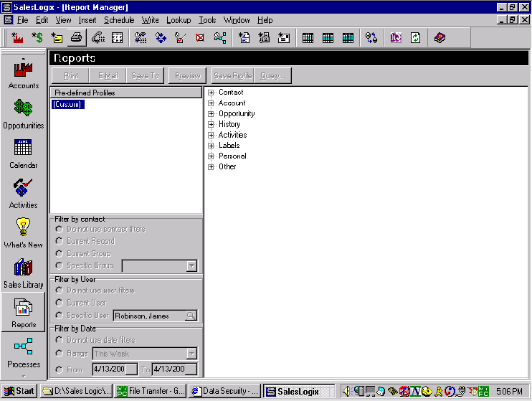532x401 pixels.
Task: Open the Lookup menu
Action: pyautogui.click(x=179, y=20)
